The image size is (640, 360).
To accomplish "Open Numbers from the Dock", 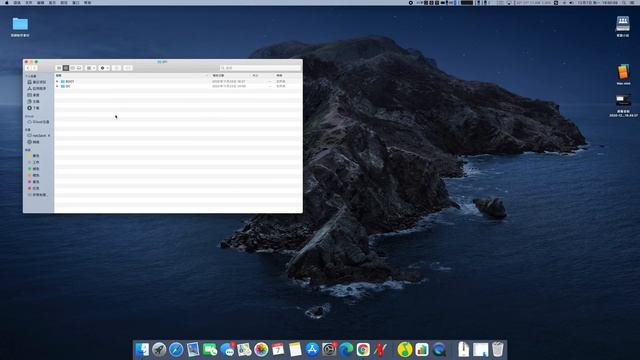I will click(422, 349).
